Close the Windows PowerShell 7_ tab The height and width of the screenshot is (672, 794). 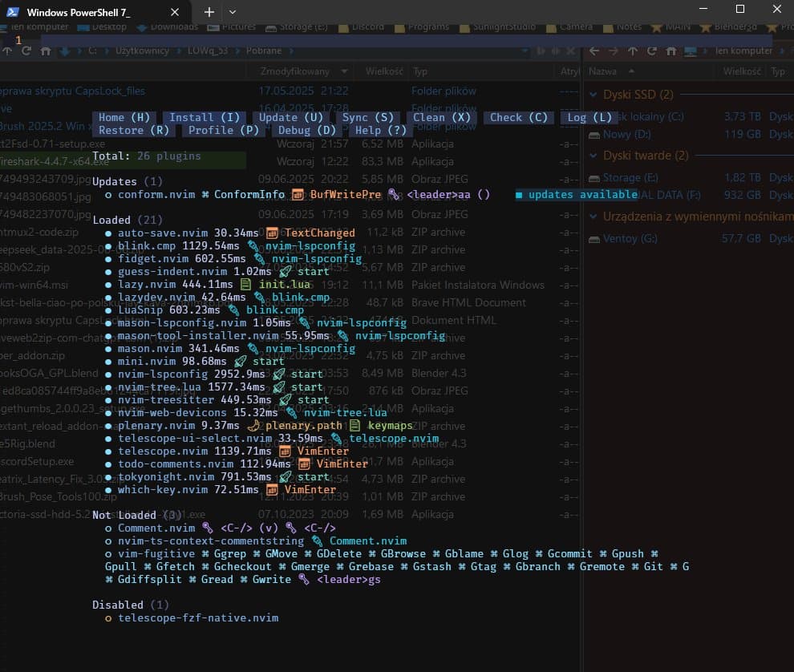(x=175, y=12)
